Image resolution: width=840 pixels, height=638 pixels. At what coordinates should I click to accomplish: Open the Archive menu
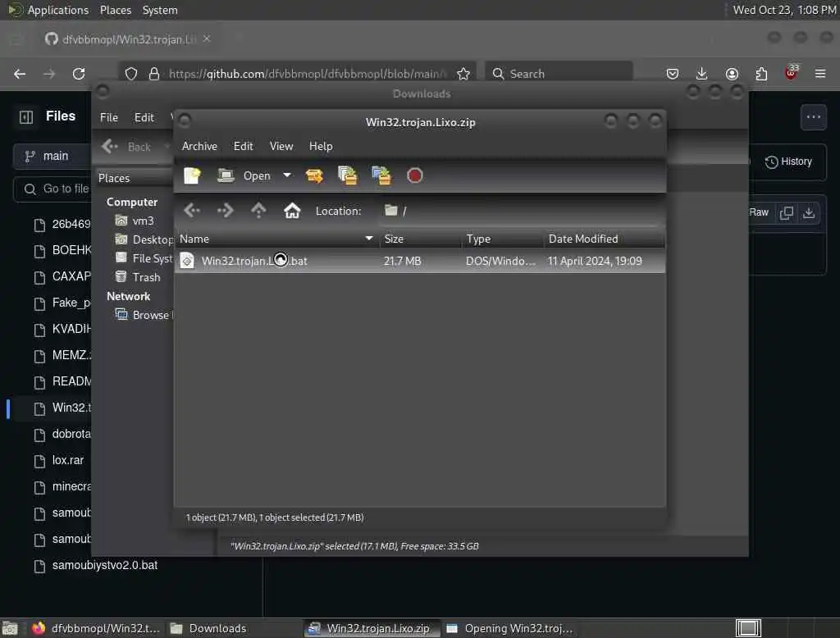pos(199,146)
